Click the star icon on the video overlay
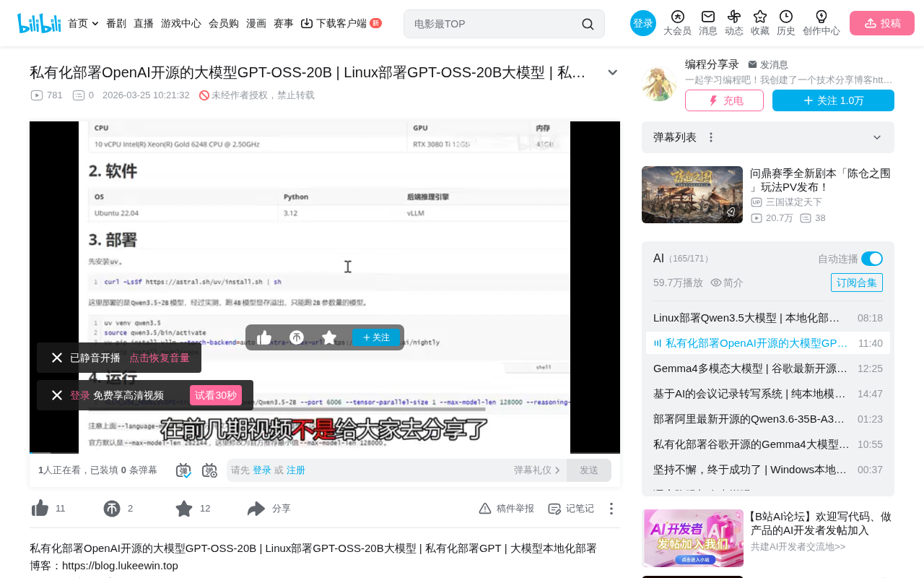This screenshot has width=924, height=578. point(329,337)
